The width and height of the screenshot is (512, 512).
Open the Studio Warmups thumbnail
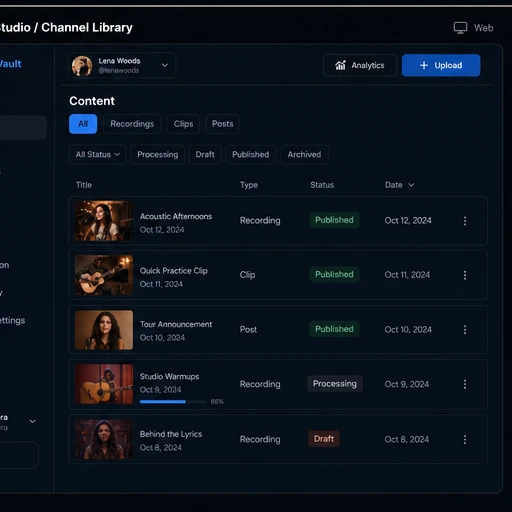(x=104, y=384)
